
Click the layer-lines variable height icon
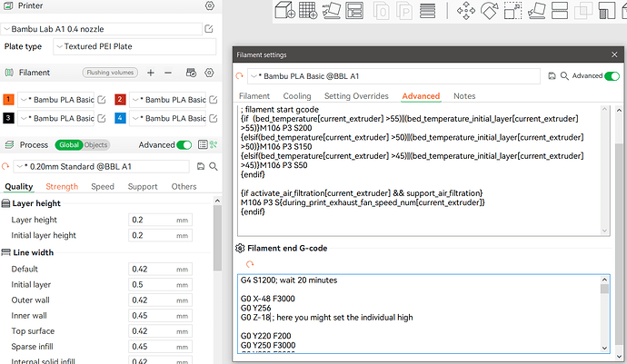point(427,10)
